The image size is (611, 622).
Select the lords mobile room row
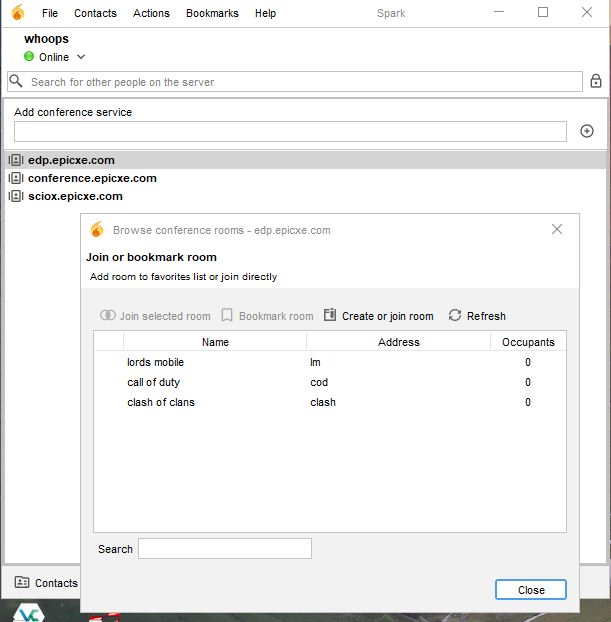click(x=330, y=362)
